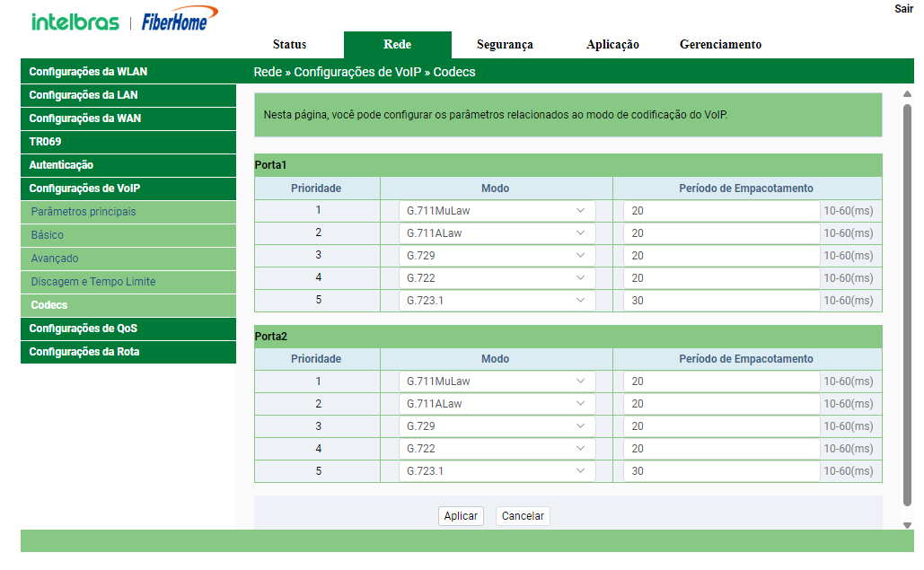The image size is (924, 570).
Task: Open the TR069 menu item
Action: pos(128,142)
